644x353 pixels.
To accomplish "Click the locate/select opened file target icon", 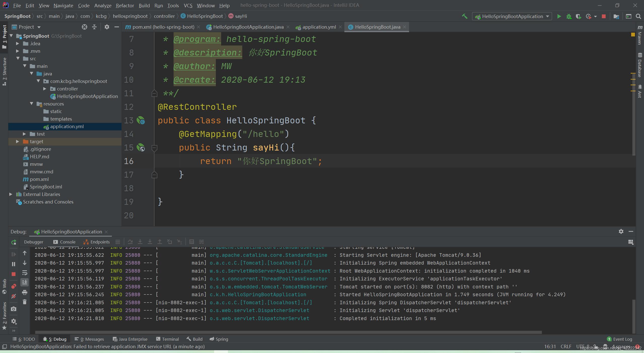I will click(x=85, y=27).
